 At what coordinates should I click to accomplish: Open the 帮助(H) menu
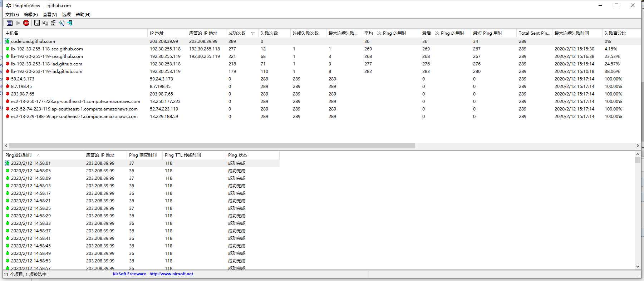[x=83, y=14]
